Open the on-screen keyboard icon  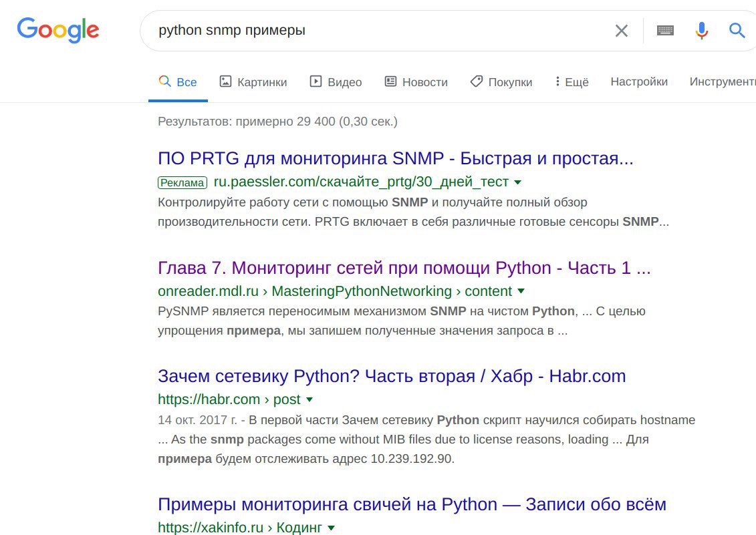tap(665, 31)
